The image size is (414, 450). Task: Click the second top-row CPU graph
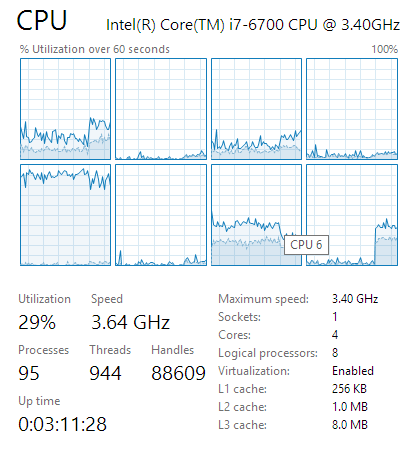(x=161, y=109)
